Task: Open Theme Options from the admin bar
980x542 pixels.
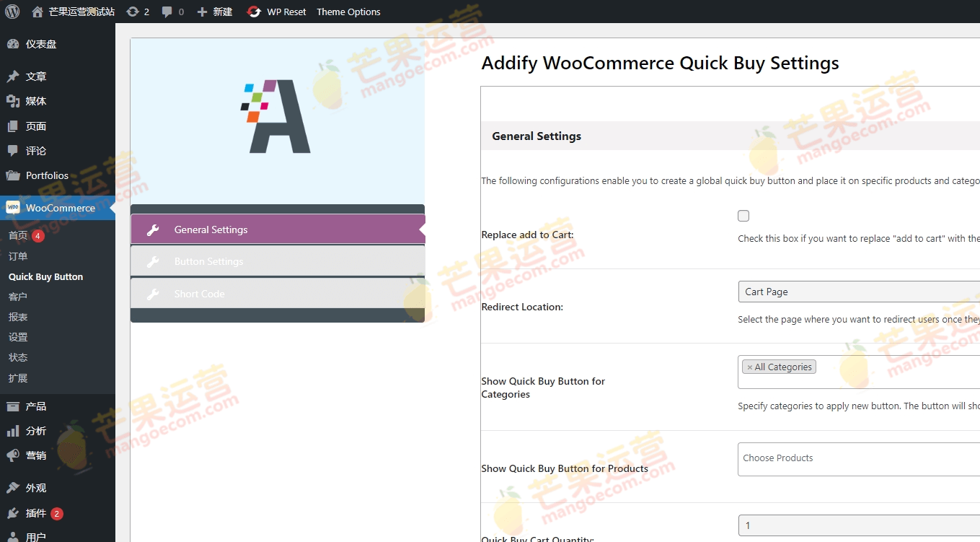Action: 348,12
